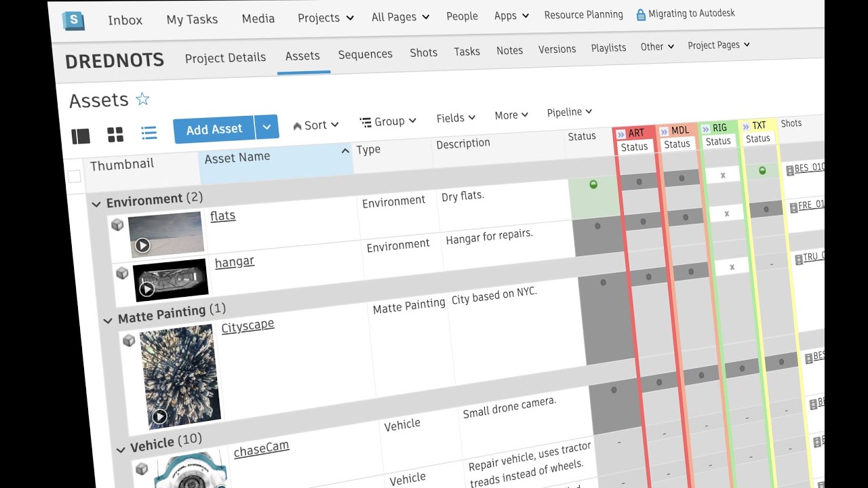Image resolution: width=868 pixels, height=488 pixels.
Task: Switch to Notes tab
Action: (x=509, y=50)
